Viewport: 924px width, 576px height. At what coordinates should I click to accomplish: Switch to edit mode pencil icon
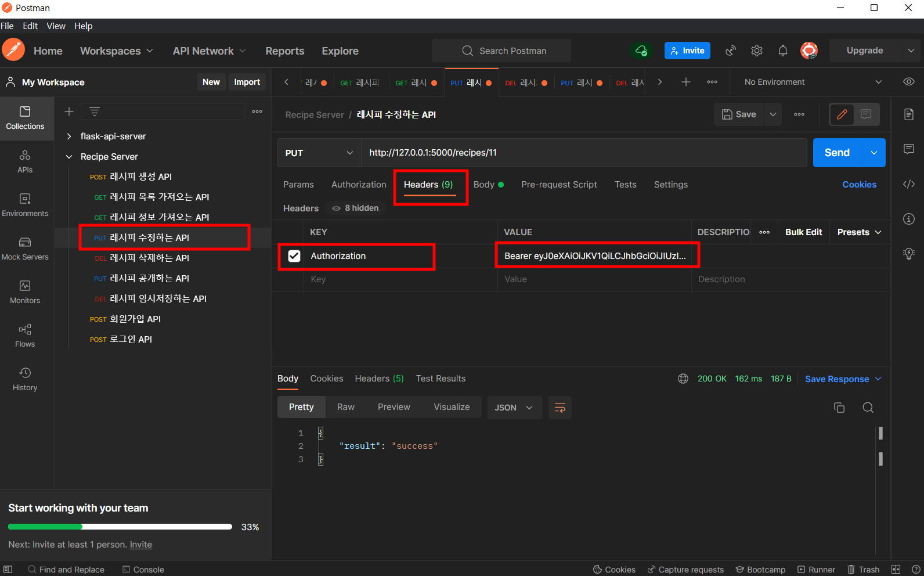tap(842, 114)
